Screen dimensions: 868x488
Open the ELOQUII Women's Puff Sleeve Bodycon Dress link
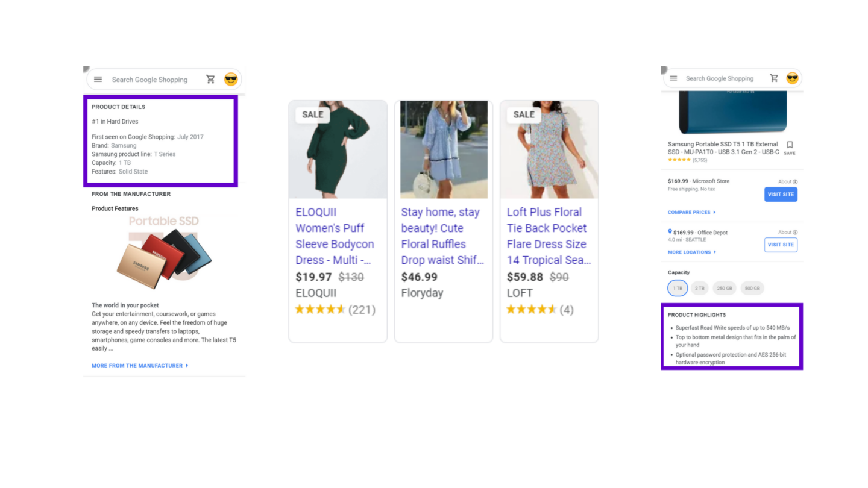[335, 236]
